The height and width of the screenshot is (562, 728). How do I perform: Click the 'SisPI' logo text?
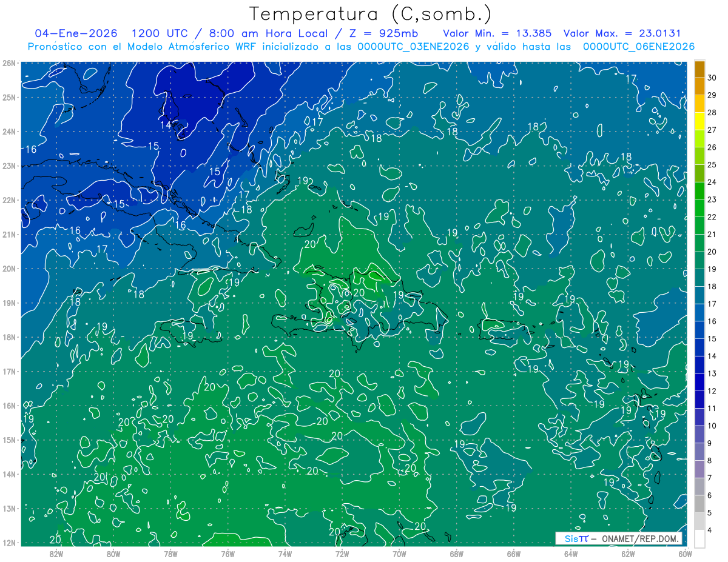point(576,538)
